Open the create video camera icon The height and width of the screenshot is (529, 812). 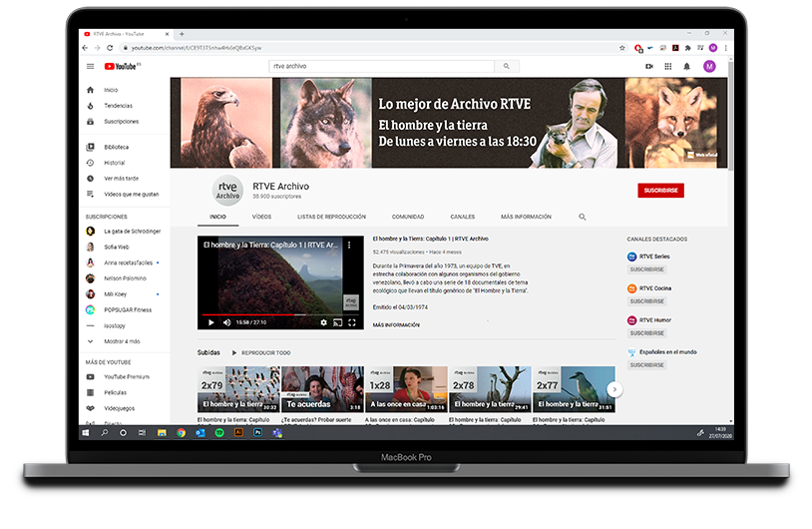tap(649, 67)
